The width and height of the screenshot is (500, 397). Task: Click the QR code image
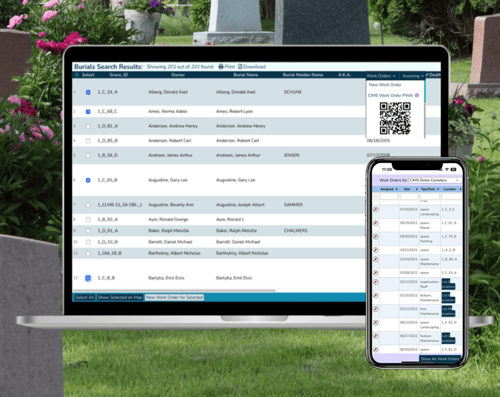395,118
